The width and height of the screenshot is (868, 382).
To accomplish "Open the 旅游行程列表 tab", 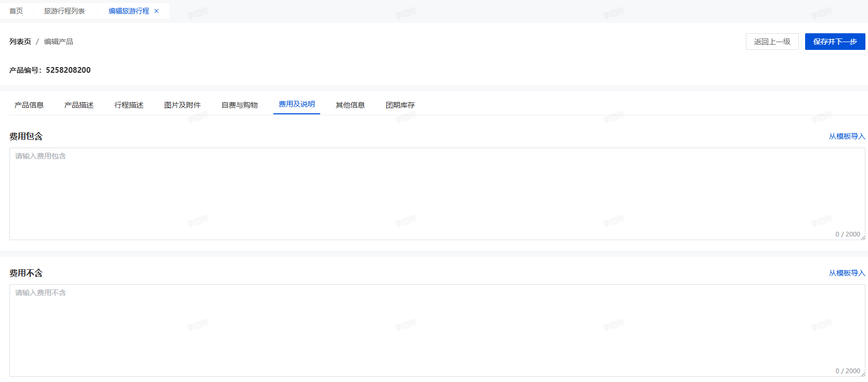I will coord(64,11).
